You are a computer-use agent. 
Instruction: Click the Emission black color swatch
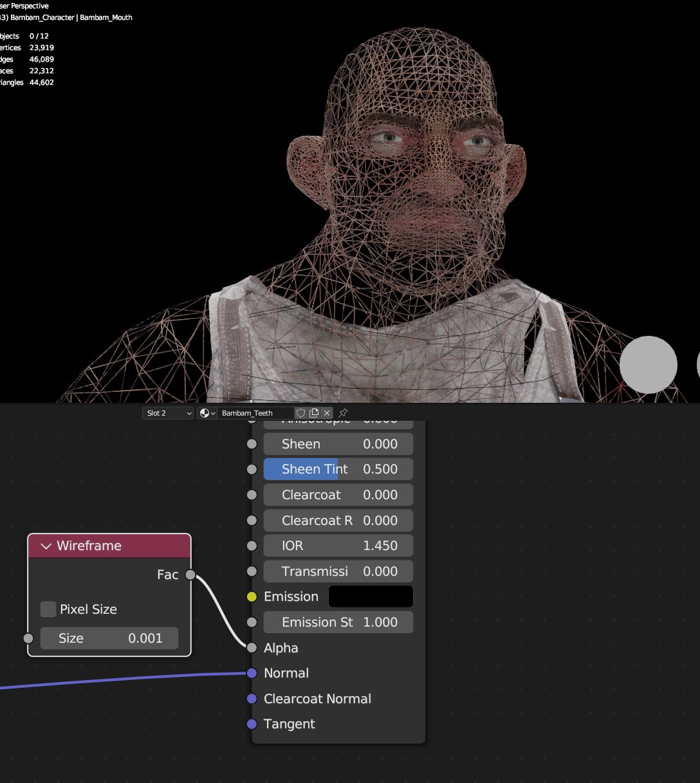coord(371,596)
